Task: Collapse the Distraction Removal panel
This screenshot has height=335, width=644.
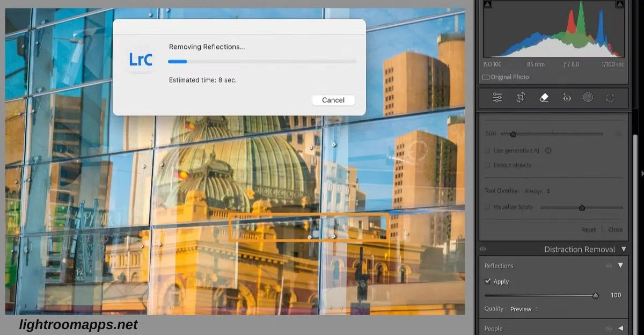Action: [624, 249]
